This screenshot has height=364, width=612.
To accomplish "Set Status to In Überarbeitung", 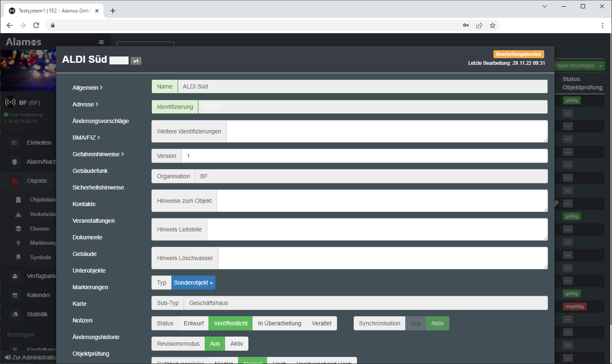I will point(279,323).
